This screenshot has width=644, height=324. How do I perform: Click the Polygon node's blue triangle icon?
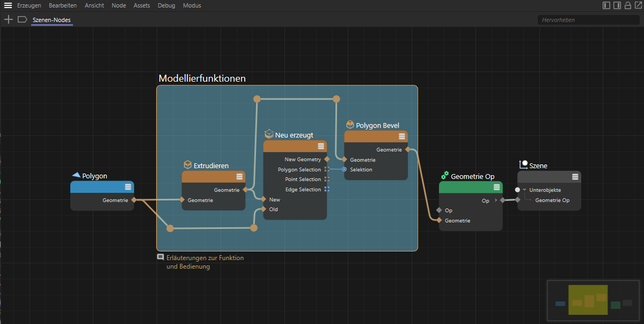[76, 175]
